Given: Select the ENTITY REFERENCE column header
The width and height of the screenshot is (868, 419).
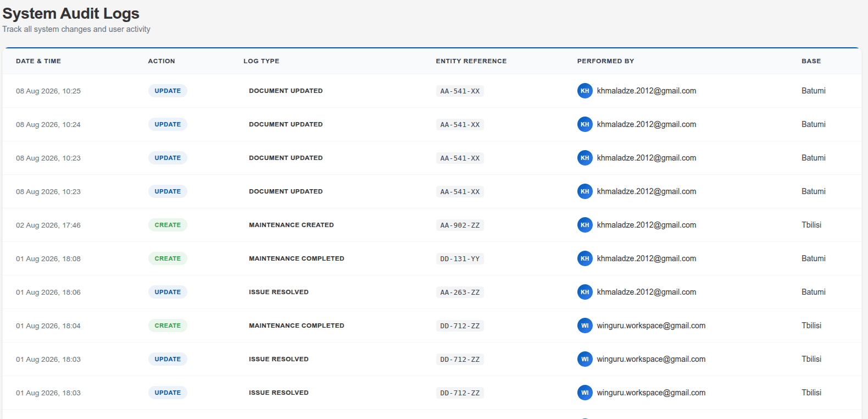Looking at the screenshot, I should (471, 61).
